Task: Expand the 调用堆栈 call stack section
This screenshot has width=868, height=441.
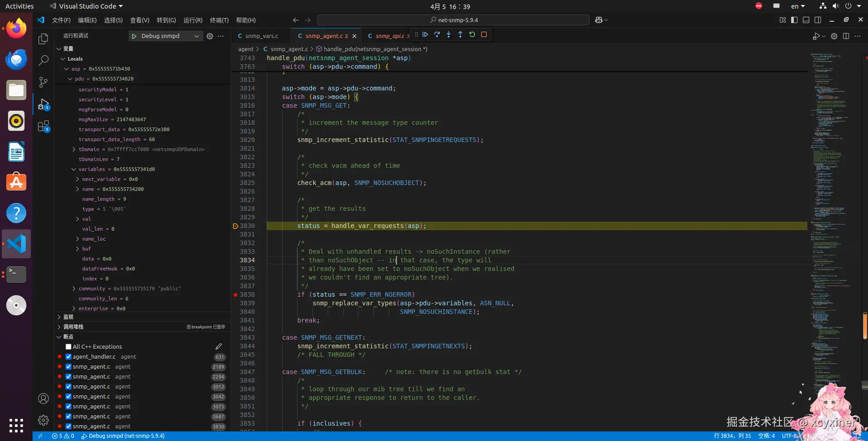Action: (x=73, y=327)
